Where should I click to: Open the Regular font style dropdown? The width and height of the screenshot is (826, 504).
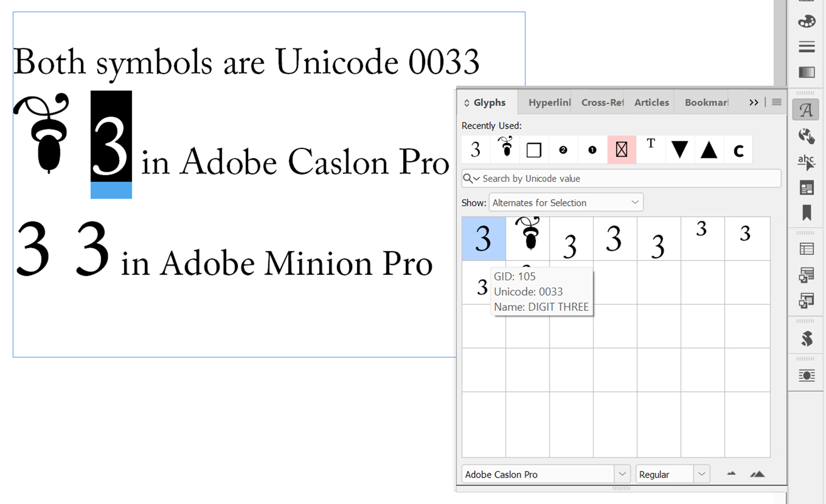click(701, 474)
